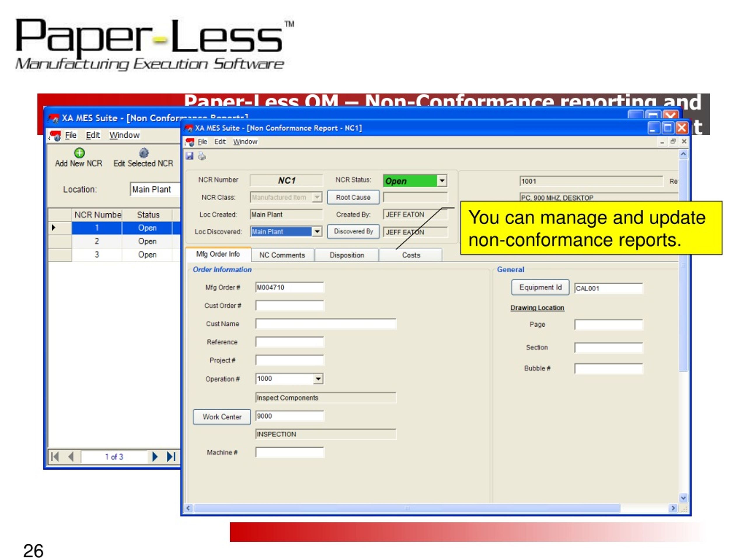Screen dimensions: 747x560
Task: Click horizontal scrollbar right arrow in NC1 window
Action: click(673, 508)
